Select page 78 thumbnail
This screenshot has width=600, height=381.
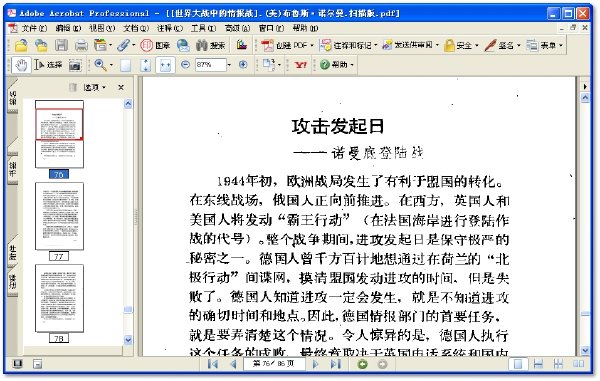(x=59, y=298)
